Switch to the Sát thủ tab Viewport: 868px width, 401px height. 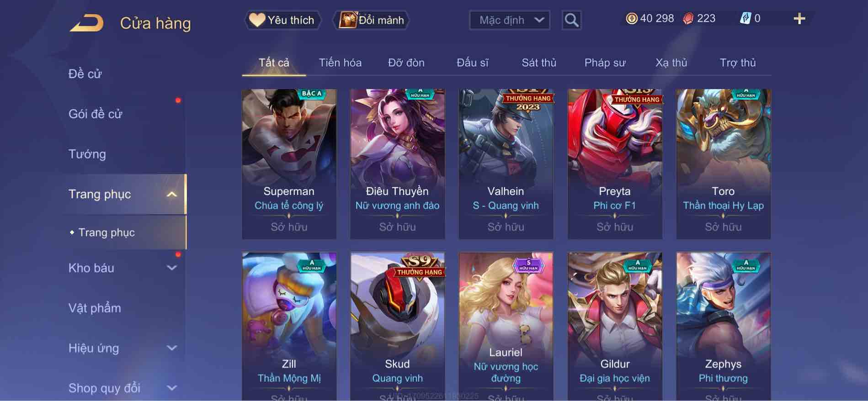[x=539, y=63]
